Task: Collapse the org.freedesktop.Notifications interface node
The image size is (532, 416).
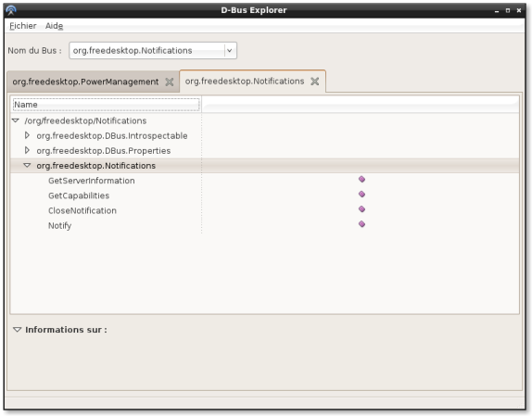Action: tap(27, 165)
